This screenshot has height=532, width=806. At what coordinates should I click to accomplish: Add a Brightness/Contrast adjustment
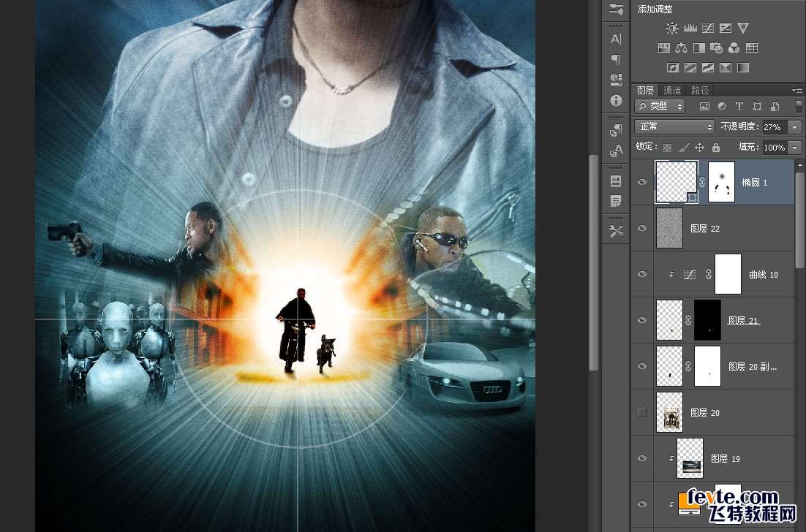pyautogui.click(x=672, y=28)
